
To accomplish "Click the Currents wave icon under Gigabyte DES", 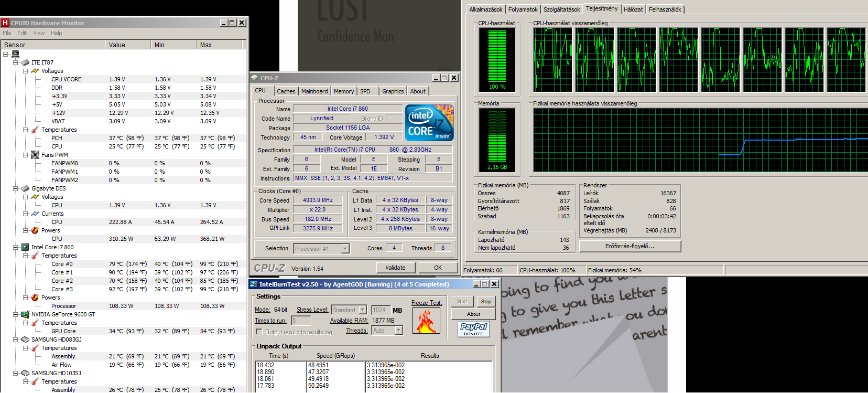I will [x=35, y=214].
